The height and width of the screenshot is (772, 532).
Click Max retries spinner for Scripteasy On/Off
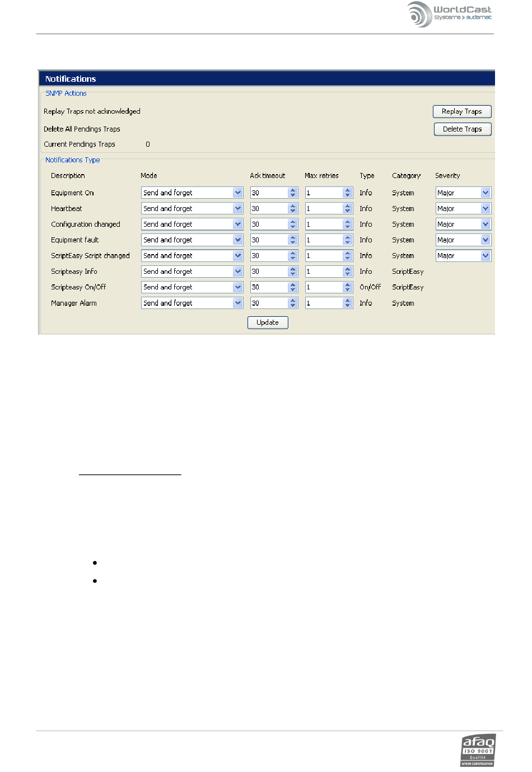348,287
